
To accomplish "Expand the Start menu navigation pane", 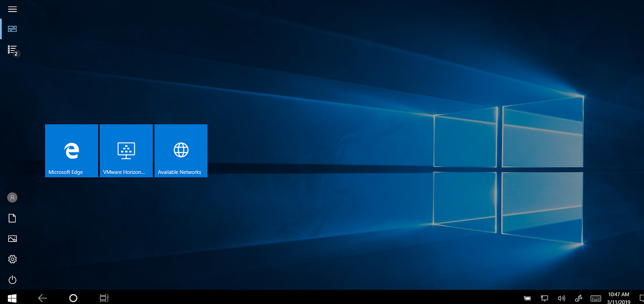I will [x=12, y=9].
